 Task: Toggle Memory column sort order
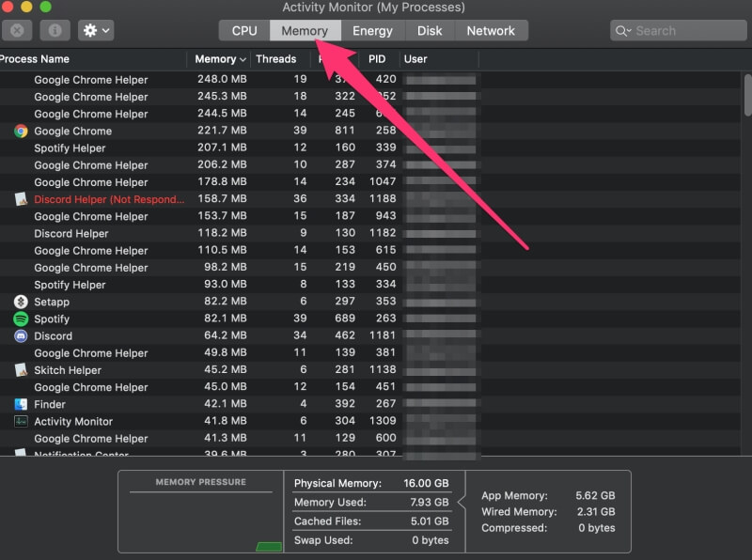(x=219, y=59)
